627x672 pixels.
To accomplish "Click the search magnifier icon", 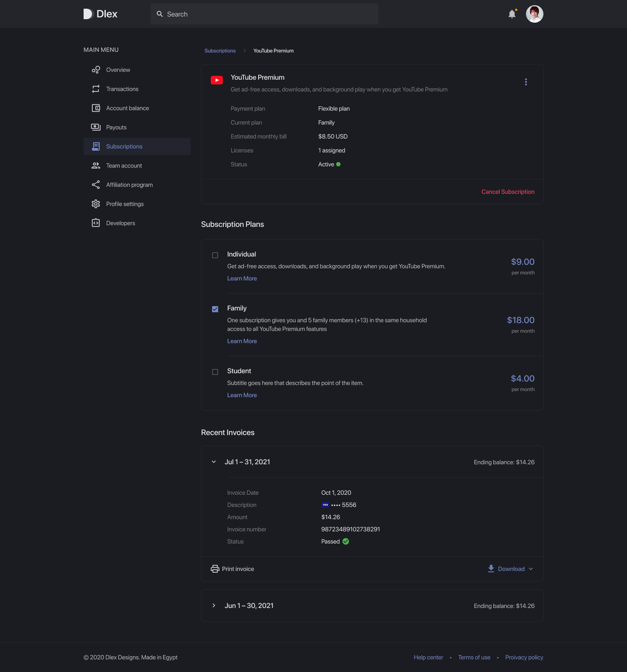I will tap(160, 14).
